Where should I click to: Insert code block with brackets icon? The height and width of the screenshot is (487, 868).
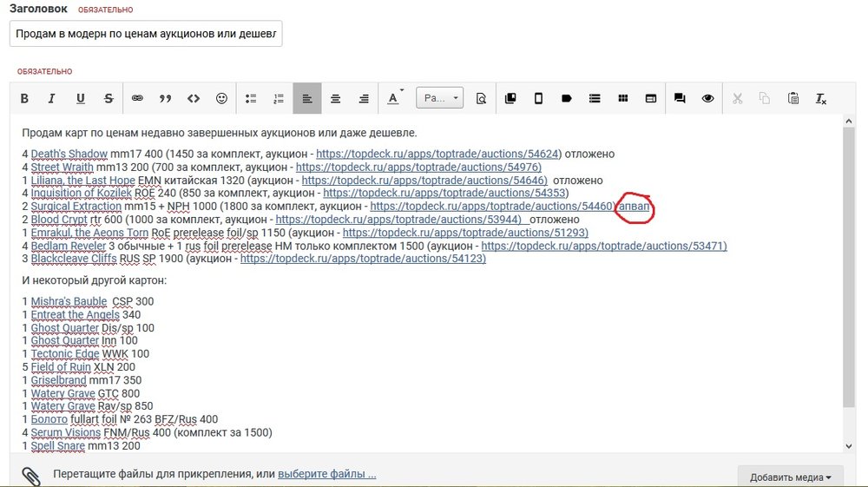tap(194, 99)
